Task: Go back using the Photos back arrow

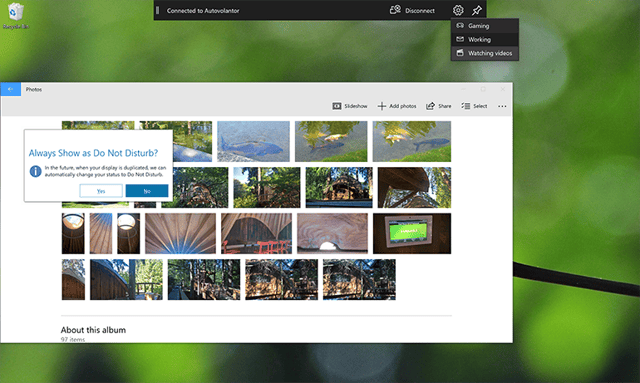Action: pyautogui.click(x=11, y=89)
